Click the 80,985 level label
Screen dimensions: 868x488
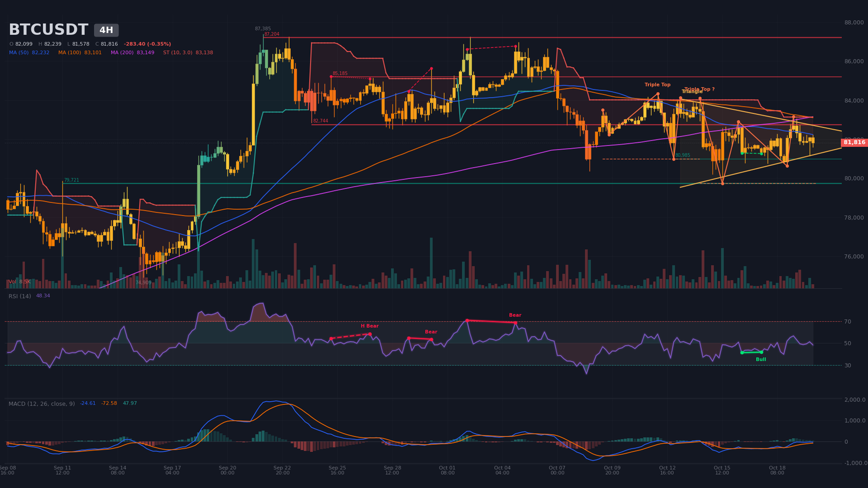click(682, 155)
